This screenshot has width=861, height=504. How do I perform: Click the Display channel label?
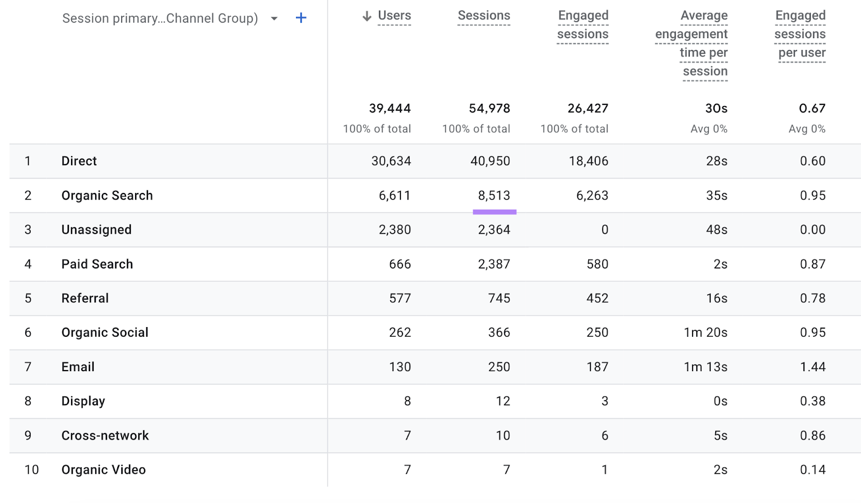(83, 401)
